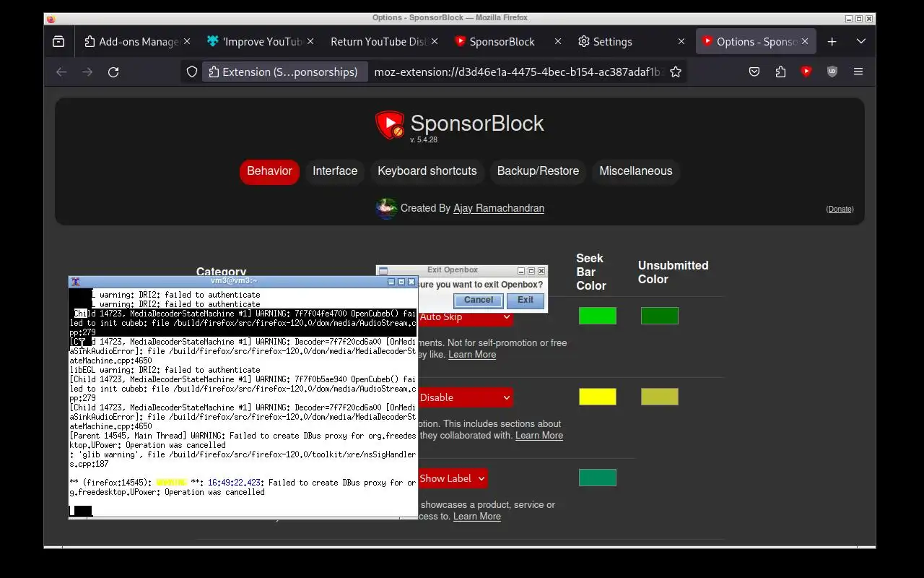Image resolution: width=924 pixels, height=578 pixels.
Task: Open Firefox View (recent browsing) icon
Action: point(58,42)
